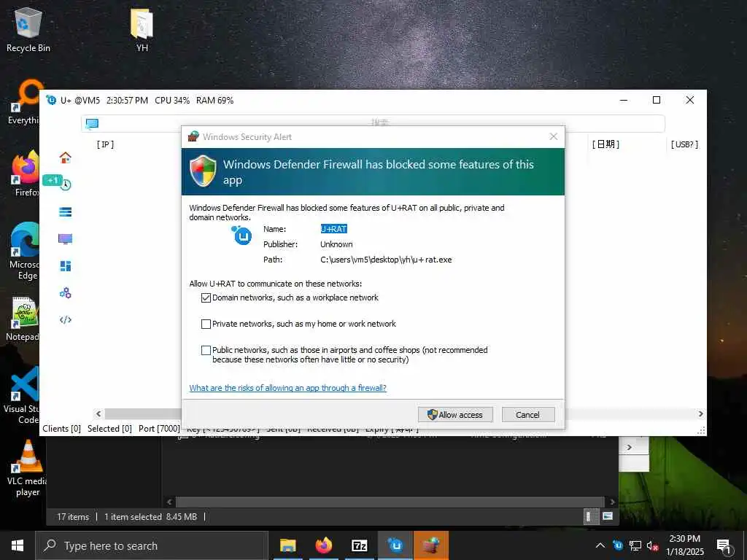Image resolution: width=747 pixels, height=560 pixels.
Task: Click left arrow of U+ horizontal scrollbar
Action: (x=98, y=414)
